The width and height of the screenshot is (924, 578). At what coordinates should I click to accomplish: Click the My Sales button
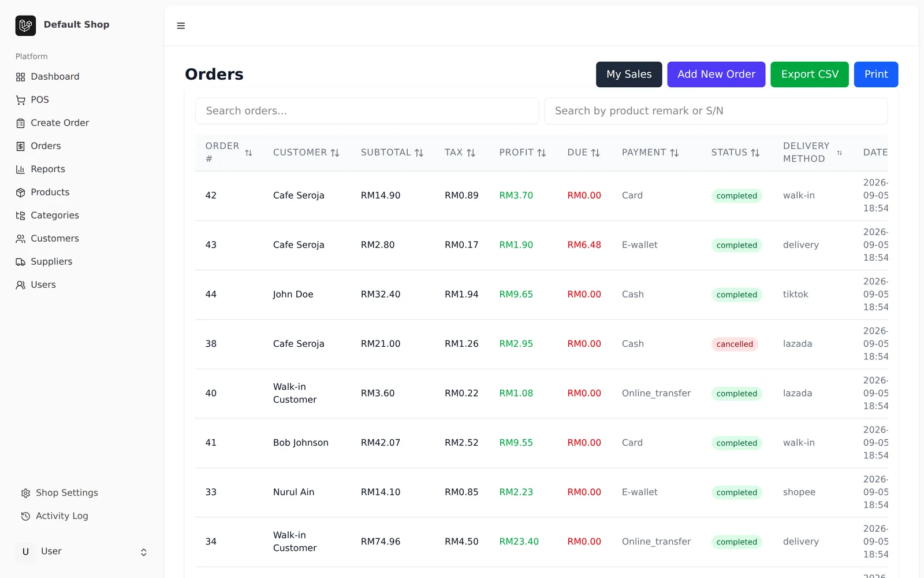coord(629,75)
